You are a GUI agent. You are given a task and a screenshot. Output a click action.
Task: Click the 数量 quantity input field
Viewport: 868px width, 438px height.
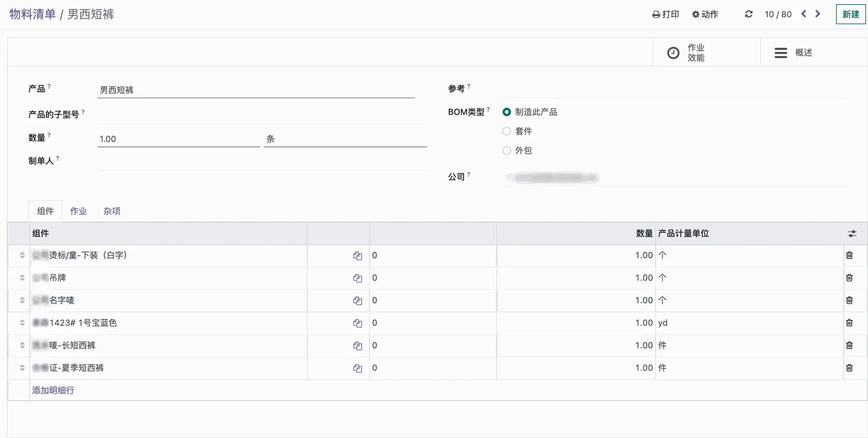[x=178, y=139]
